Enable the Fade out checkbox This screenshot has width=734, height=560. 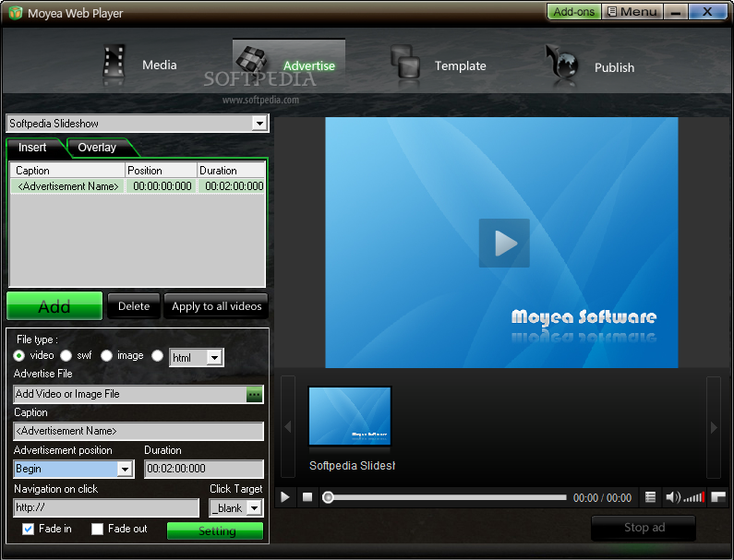pyautogui.click(x=97, y=530)
